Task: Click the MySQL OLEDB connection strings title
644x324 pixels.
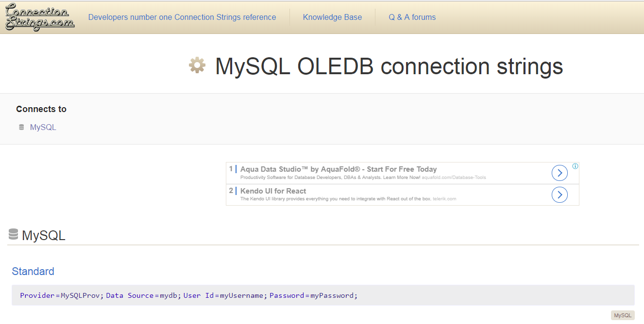Action: click(389, 66)
